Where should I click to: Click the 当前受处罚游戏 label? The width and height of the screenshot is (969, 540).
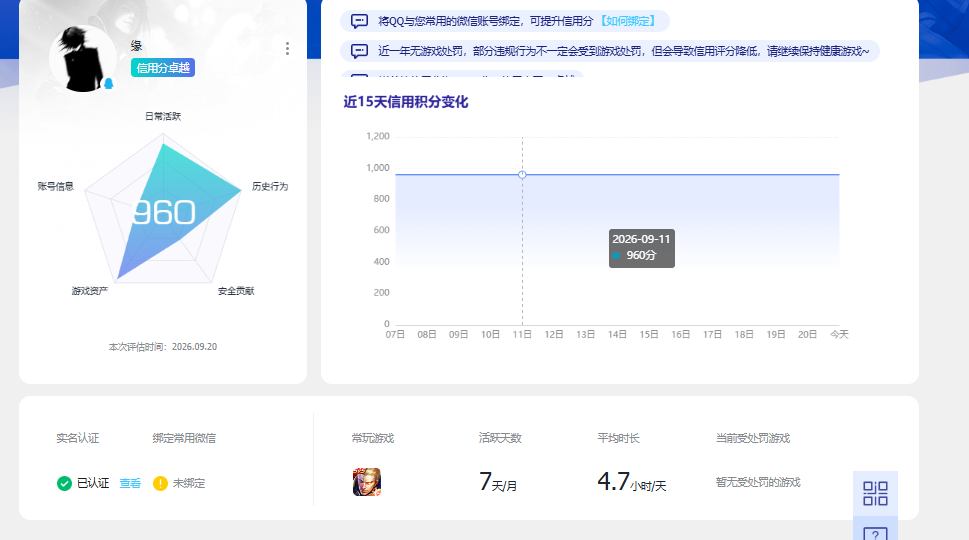point(753,438)
